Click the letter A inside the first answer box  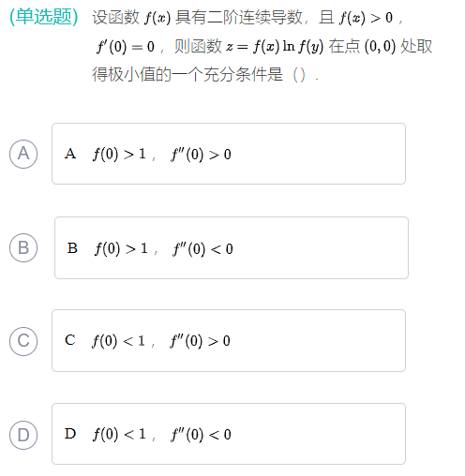tap(70, 154)
